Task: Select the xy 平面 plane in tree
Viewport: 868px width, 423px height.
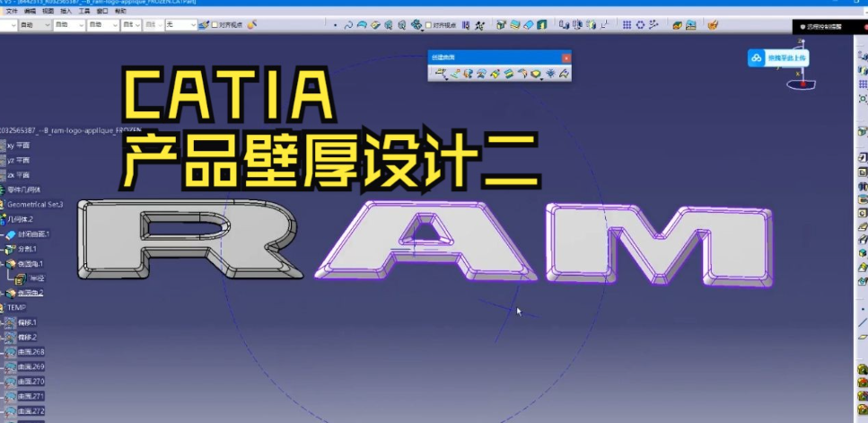Action: [18, 145]
